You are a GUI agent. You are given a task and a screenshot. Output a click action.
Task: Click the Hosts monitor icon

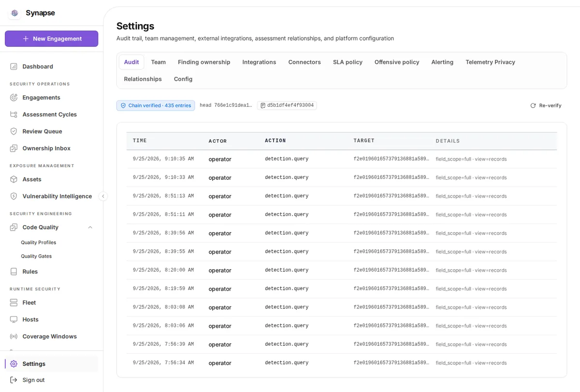click(x=14, y=319)
